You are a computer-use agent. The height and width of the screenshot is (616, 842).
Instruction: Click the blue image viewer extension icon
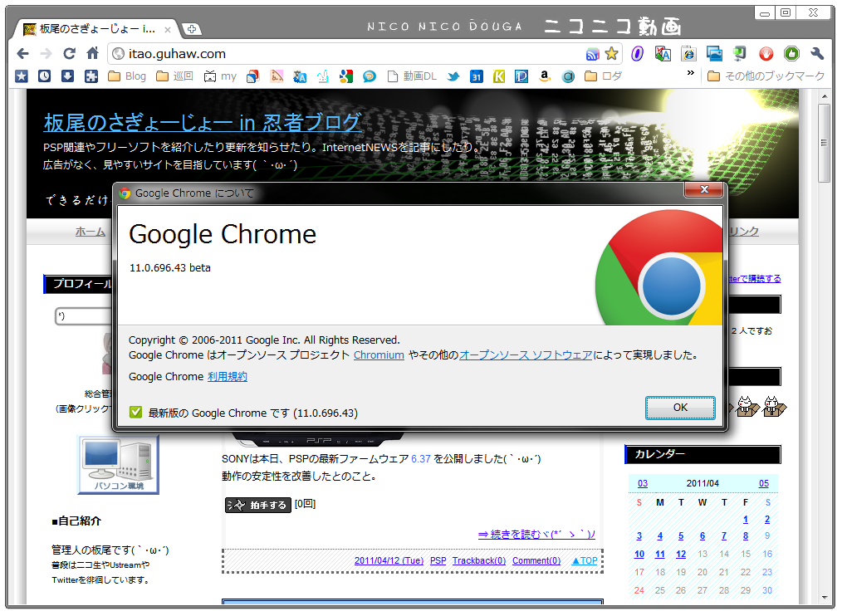(714, 54)
